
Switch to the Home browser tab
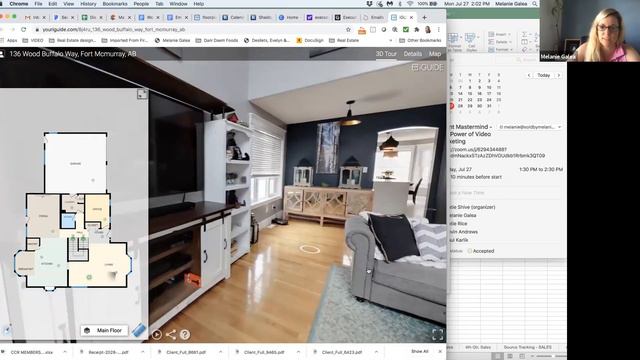tap(289, 18)
